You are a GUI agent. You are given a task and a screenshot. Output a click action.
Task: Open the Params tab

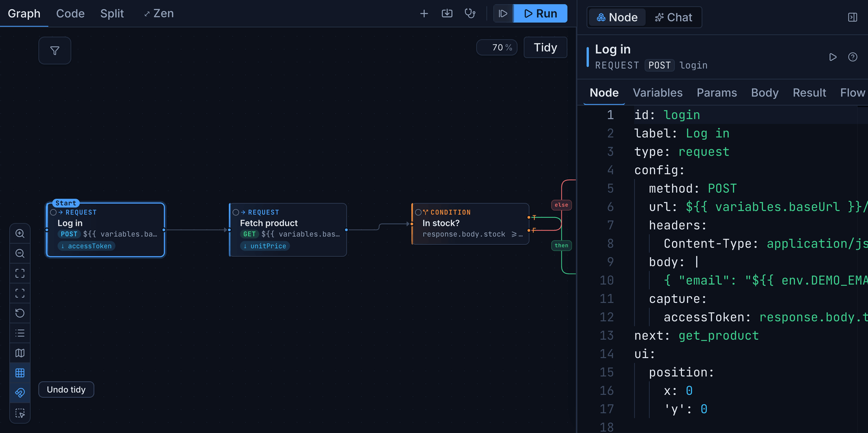coord(717,92)
